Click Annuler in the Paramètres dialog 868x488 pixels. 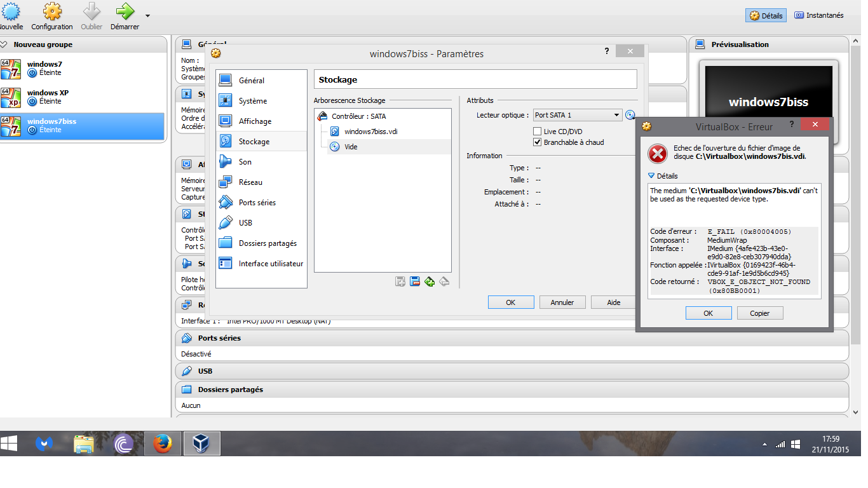tap(562, 302)
